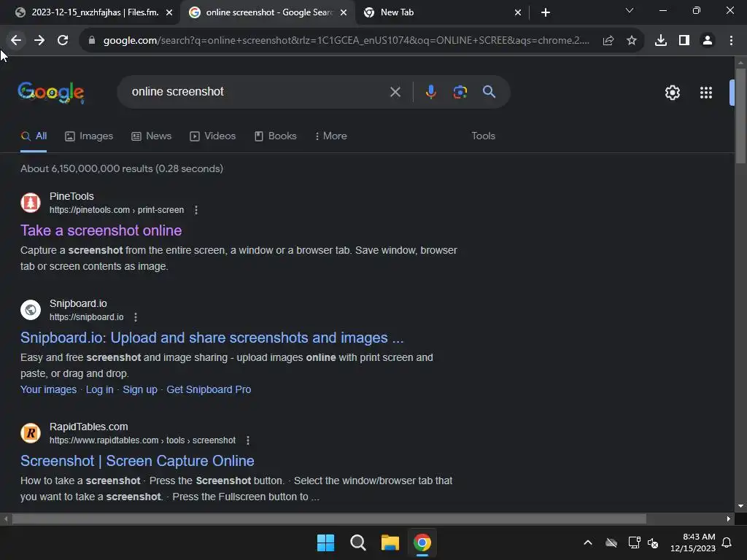
Task: Open Snipboard.io upload and share result
Action: point(212,338)
